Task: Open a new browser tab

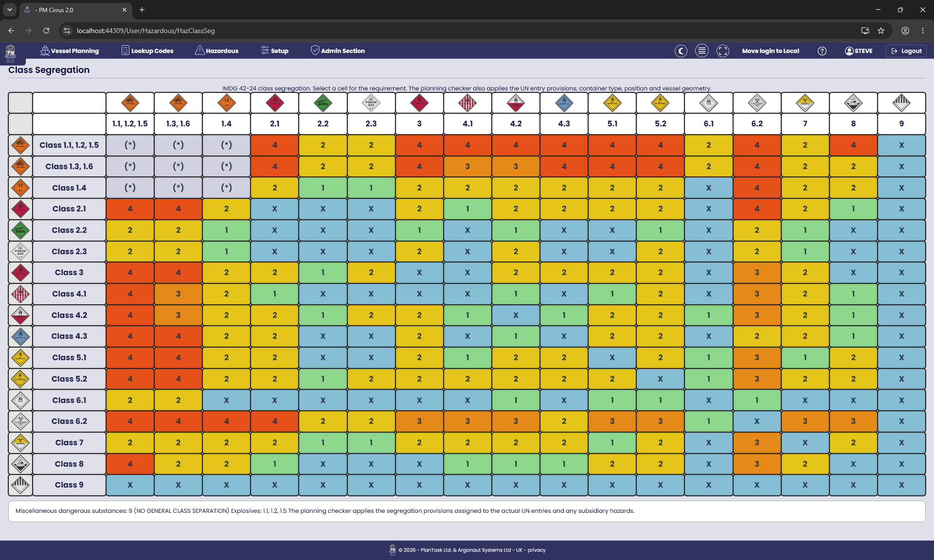Action: pyautogui.click(x=142, y=10)
